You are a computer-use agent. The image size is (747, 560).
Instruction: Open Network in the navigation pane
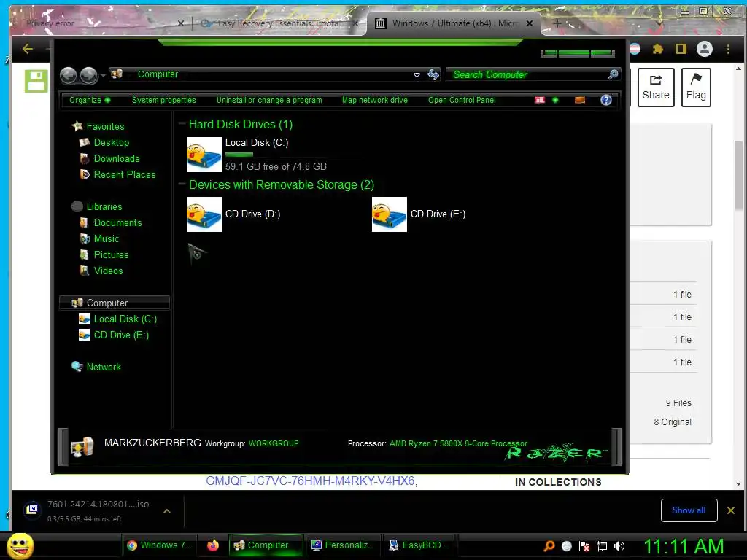(104, 367)
